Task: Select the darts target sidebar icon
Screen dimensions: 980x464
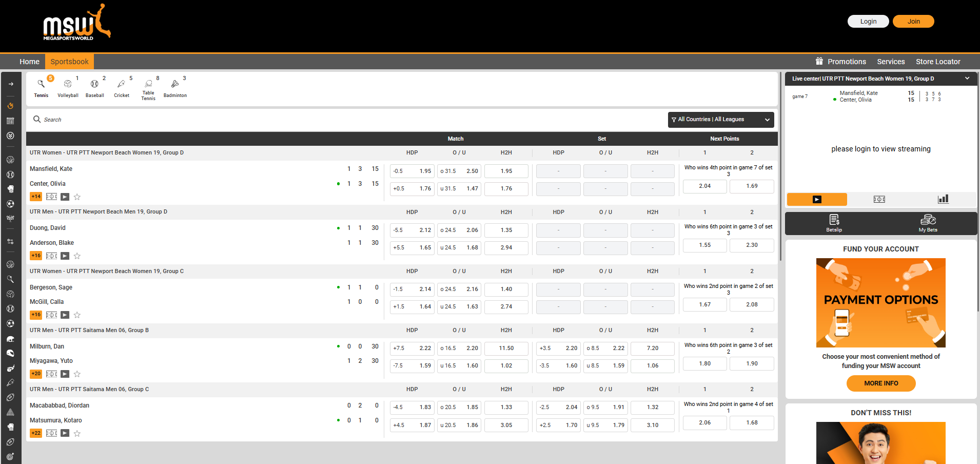Action: pyautogui.click(x=11, y=456)
